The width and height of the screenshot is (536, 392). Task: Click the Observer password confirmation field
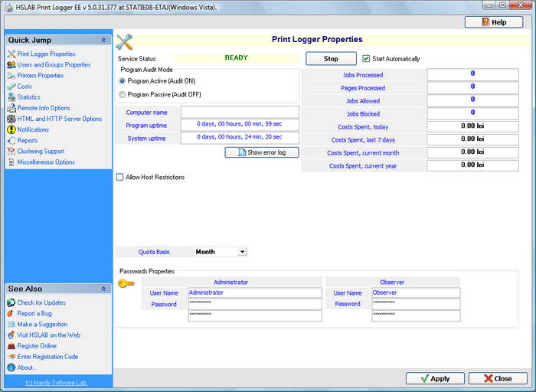point(416,315)
